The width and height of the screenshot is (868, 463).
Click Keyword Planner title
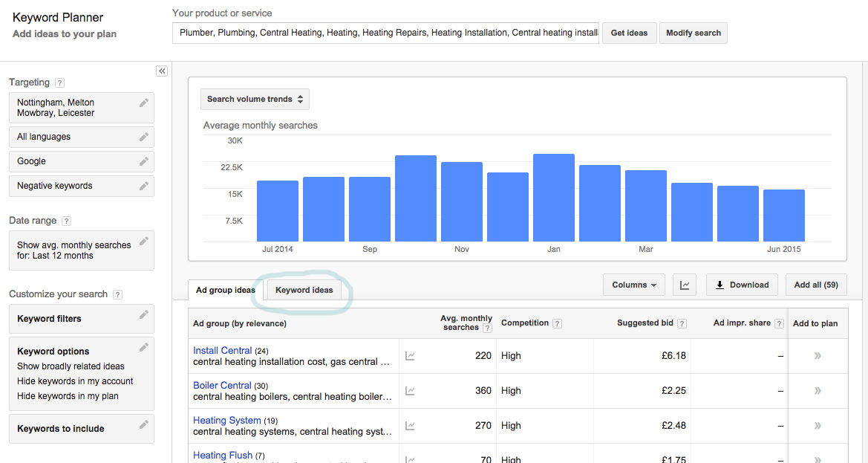click(x=58, y=18)
